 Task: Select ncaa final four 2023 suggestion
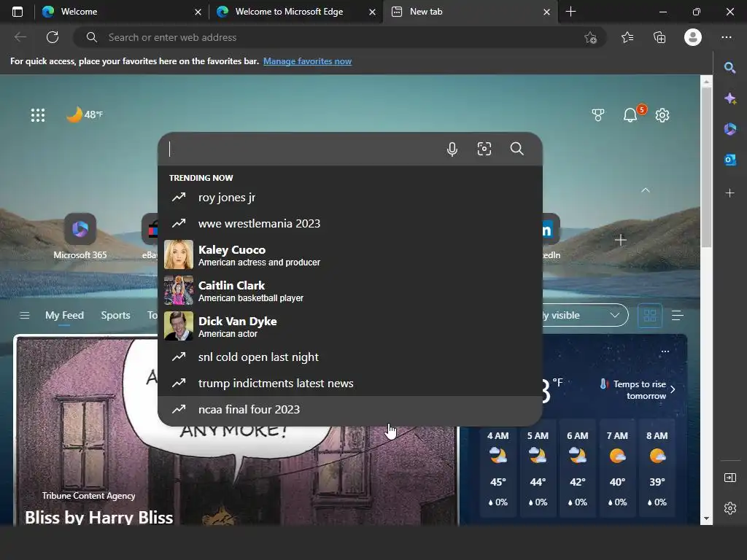click(349, 410)
